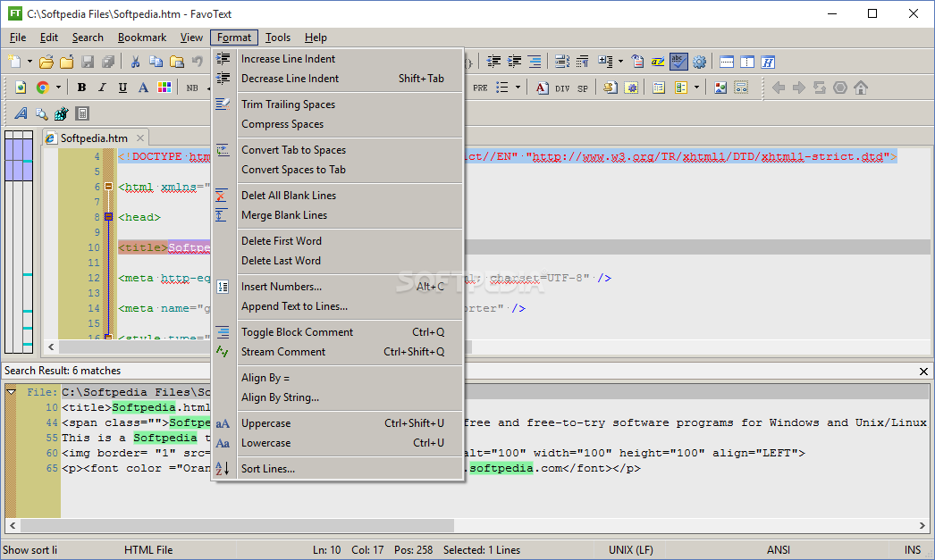Insert SP span tag from toolbar
Screen dimensions: 935x560
tap(583, 88)
